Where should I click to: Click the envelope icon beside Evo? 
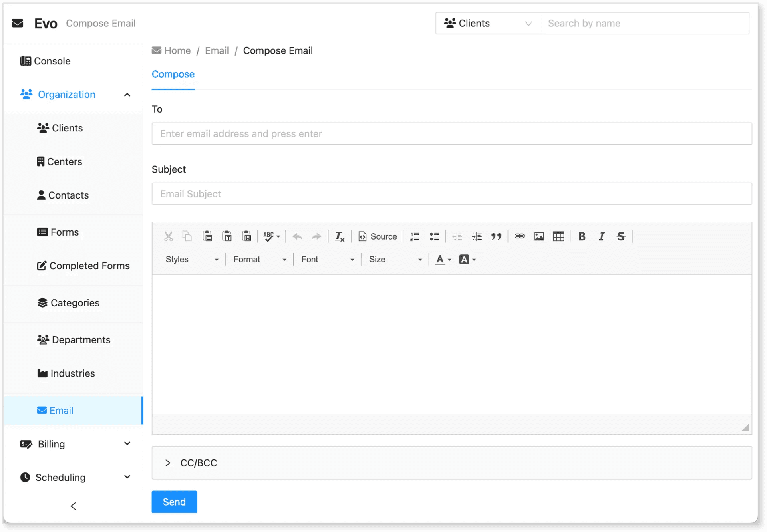click(18, 23)
